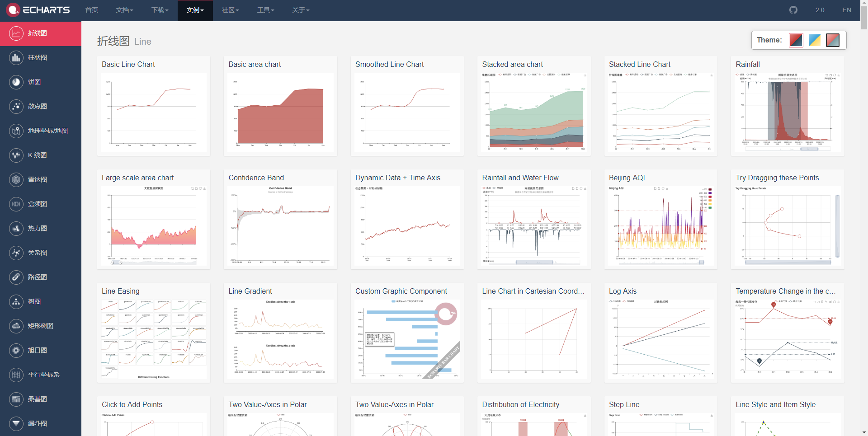Click the page vertical scrollbar thumb
This screenshot has height=436, width=868.
(x=864, y=18)
